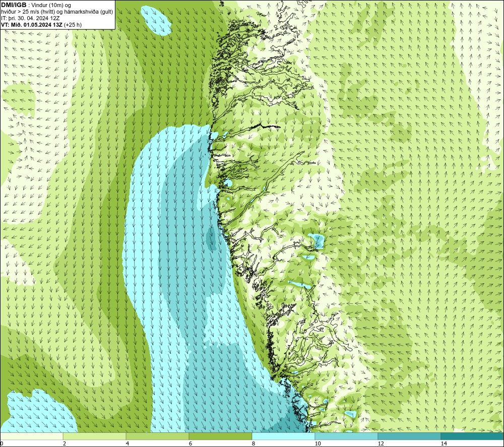Click the colorbar label 4
The image size is (504, 447).
[x=128, y=443]
